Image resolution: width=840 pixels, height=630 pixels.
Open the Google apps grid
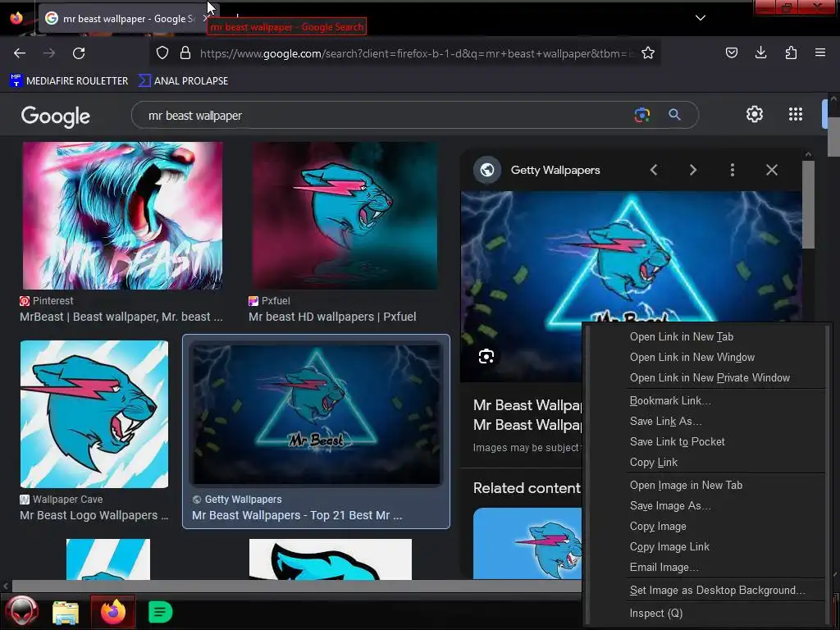pyautogui.click(x=796, y=114)
